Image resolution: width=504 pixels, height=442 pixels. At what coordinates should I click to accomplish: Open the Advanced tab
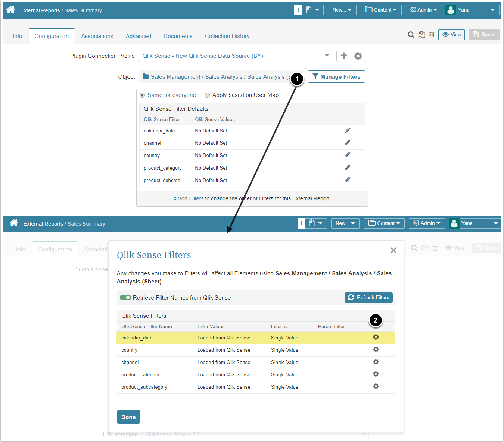(x=139, y=36)
